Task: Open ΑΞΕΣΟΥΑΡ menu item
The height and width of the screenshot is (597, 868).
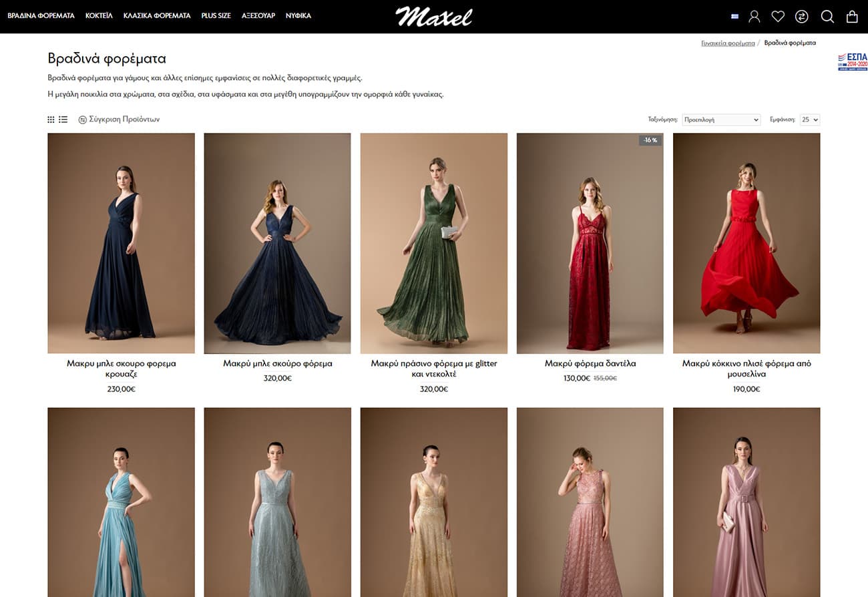Action: click(258, 15)
